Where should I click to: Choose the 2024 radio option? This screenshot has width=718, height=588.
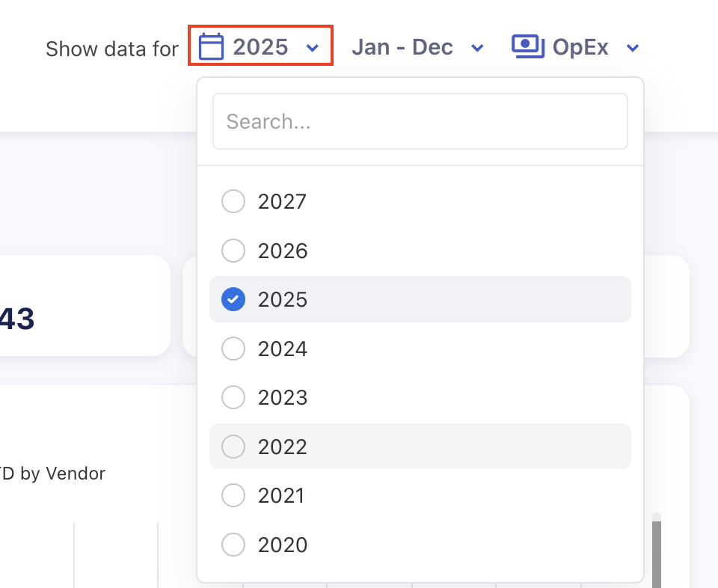tap(233, 349)
